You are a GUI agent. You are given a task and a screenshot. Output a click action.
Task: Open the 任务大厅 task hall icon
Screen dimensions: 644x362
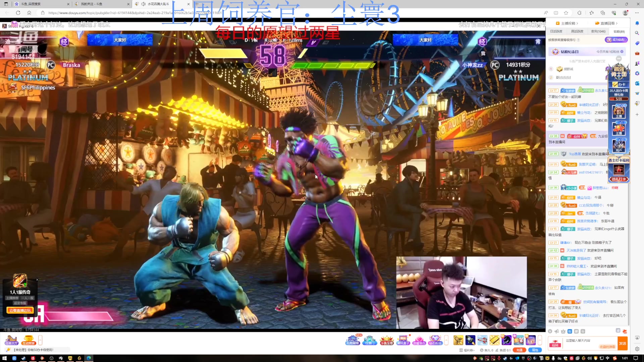pos(11,340)
